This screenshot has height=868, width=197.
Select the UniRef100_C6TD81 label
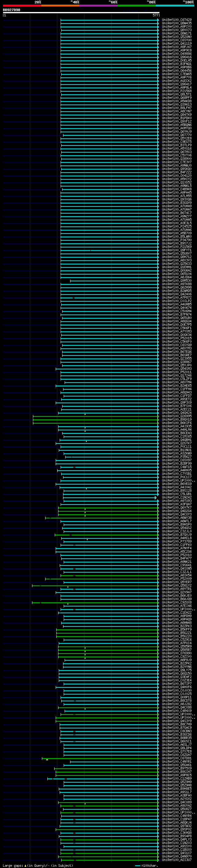click(177, 758)
